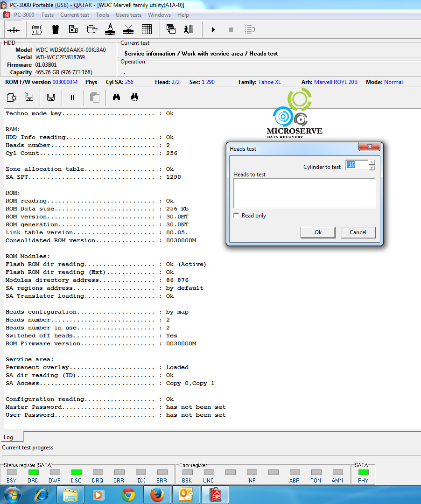Click the Heads to test list box
The width and height of the screenshot is (421, 504).
(304, 194)
